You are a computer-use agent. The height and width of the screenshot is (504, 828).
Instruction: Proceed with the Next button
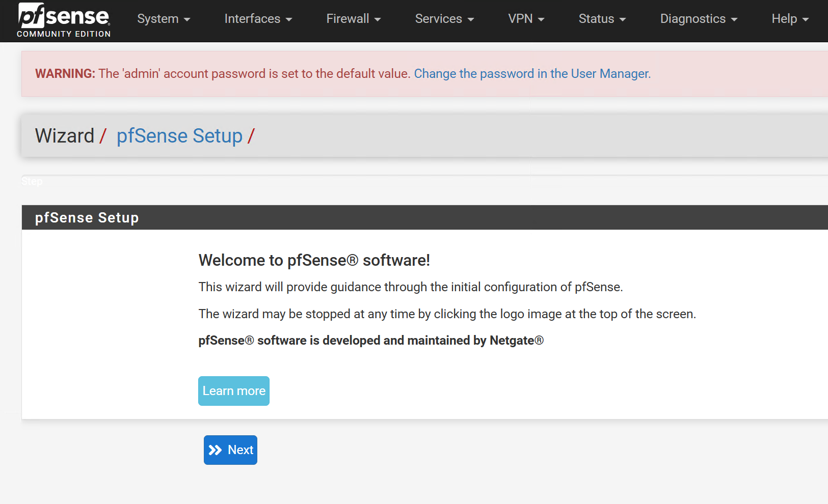click(230, 450)
